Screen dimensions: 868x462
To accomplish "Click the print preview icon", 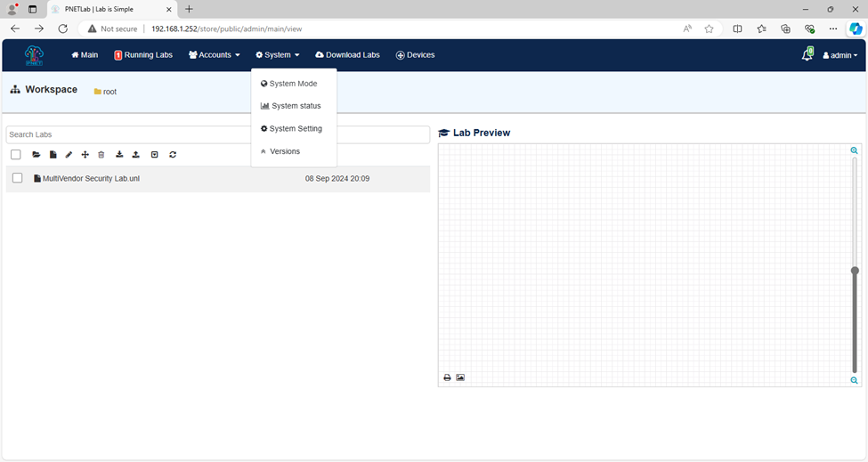I will (447, 377).
